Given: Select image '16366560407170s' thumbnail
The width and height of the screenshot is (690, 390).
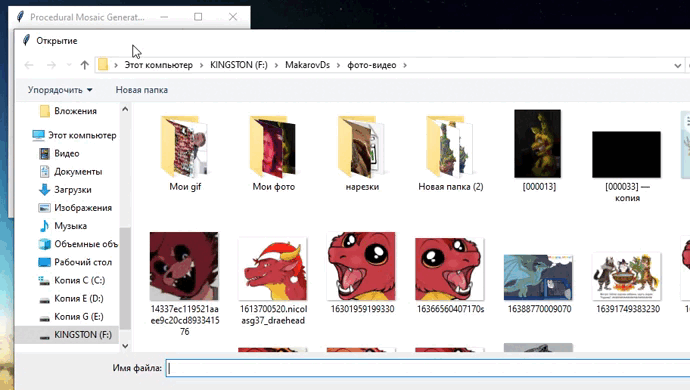Looking at the screenshot, I should coord(450,269).
